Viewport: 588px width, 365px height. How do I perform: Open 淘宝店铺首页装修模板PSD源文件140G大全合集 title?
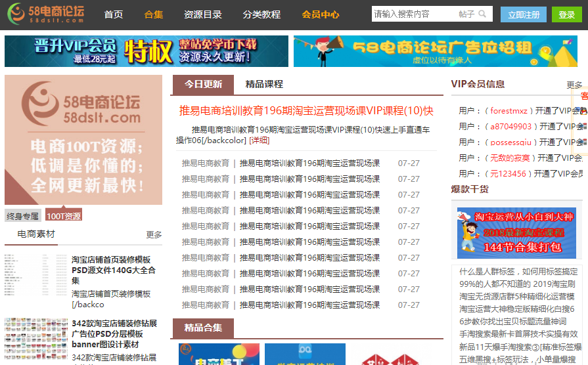[113, 270]
